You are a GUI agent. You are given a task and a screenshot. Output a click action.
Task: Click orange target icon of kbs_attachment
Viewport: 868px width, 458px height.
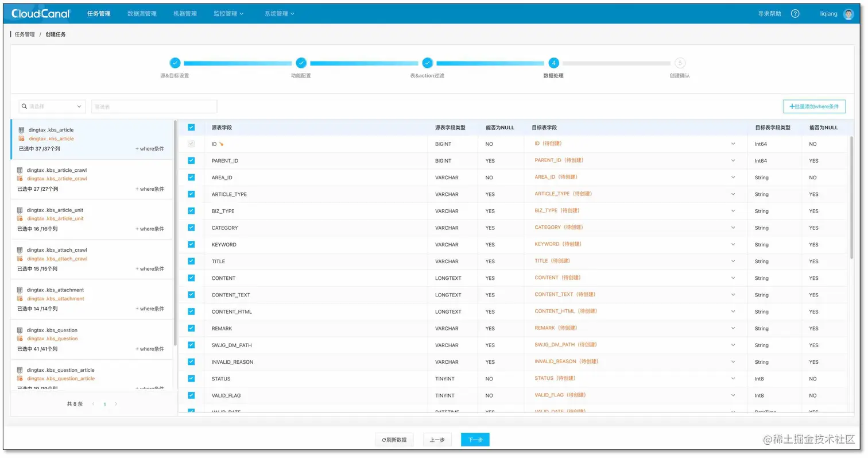(x=20, y=299)
